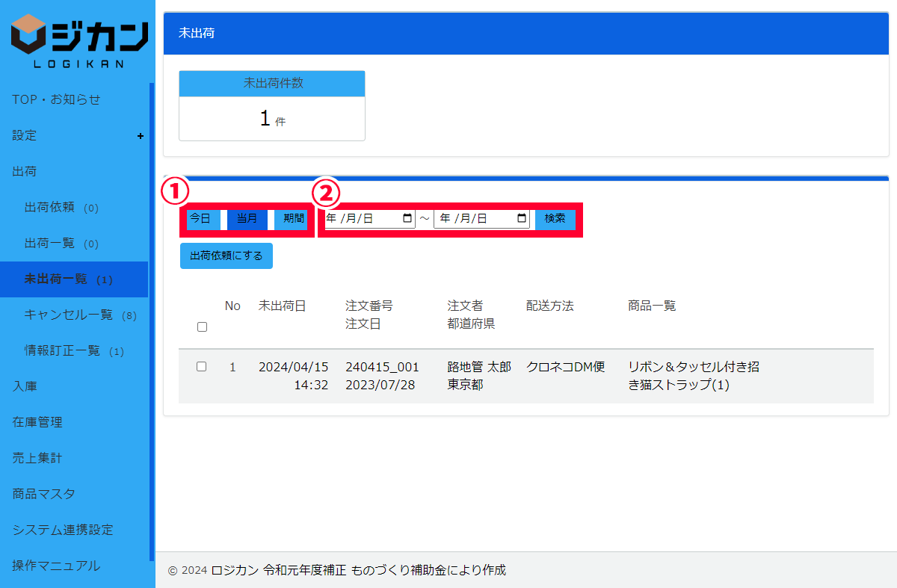The width and height of the screenshot is (897, 588).
Task: Expand the 設定 menu plus icon
Action: click(140, 136)
